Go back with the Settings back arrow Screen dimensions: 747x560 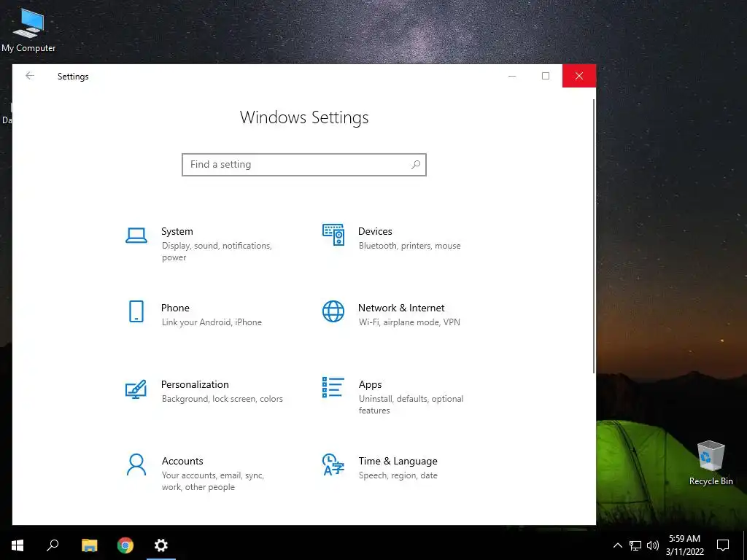[x=30, y=76]
